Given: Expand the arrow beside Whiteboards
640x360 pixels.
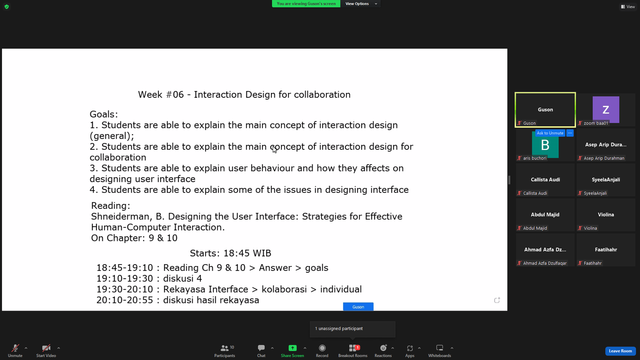Looking at the screenshot, I should pos(451,348).
